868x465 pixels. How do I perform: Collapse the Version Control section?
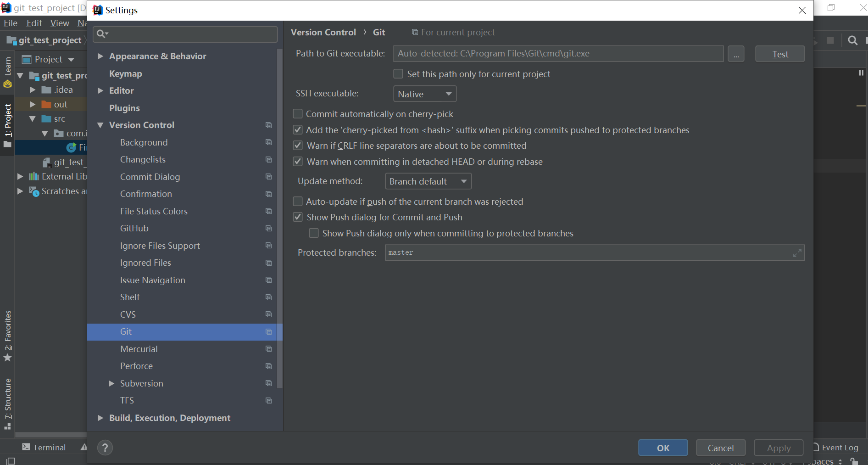click(x=100, y=125)
